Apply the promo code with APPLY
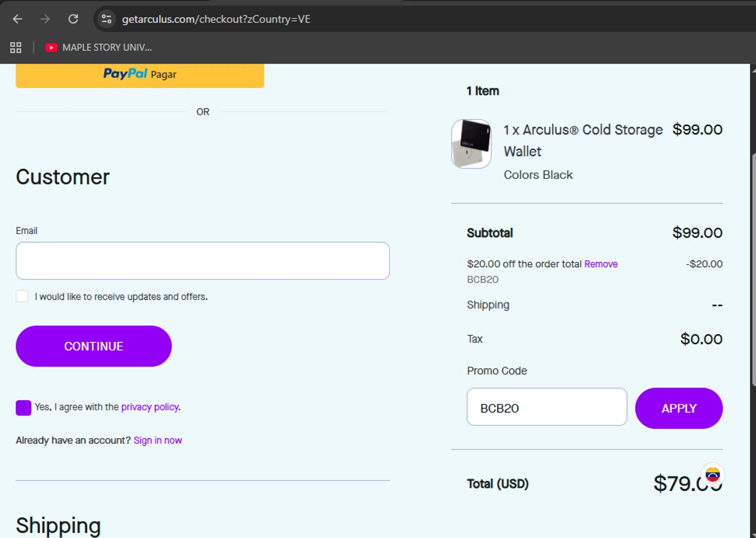 pos(678,408)
